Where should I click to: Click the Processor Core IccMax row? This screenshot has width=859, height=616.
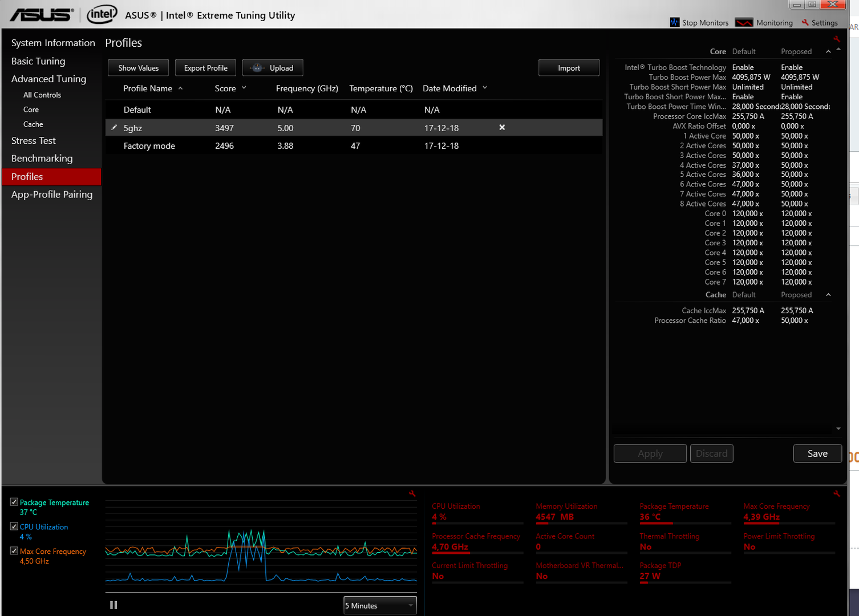tap(723, 116)
